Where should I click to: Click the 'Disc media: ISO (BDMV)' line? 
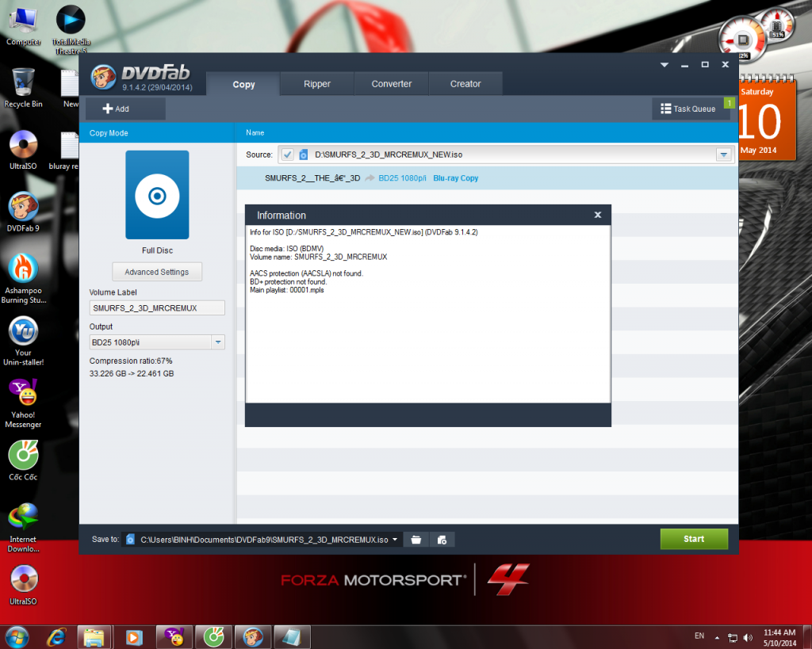(x=287, y=249)
